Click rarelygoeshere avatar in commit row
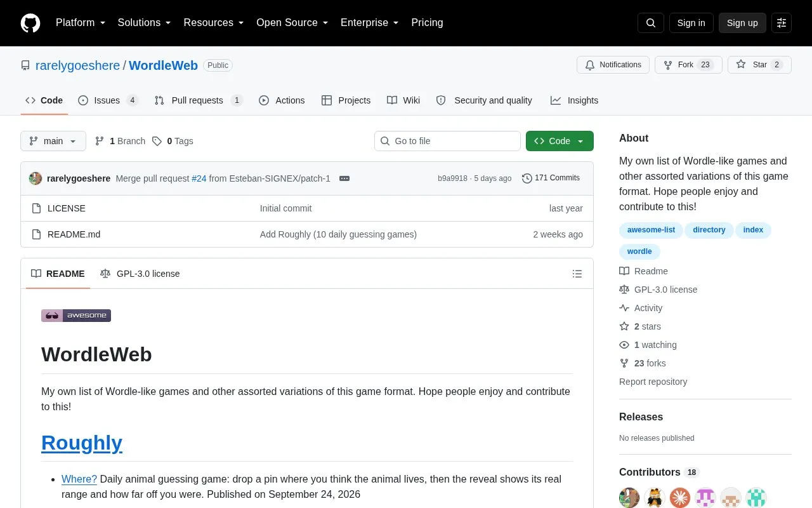Screen dimensions: 812x508 pyautogui.click(x=36, y=178)
